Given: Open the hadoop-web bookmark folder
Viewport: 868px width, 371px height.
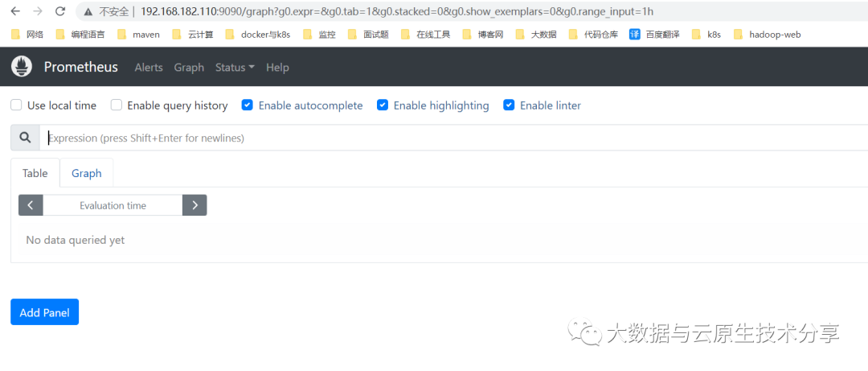Looking at the screenshot, I should (767, 35).
